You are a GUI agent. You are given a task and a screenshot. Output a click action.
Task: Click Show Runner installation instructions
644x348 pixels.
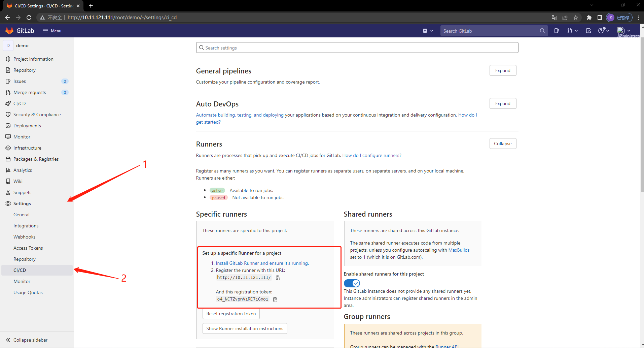pyautogui.click(x=245, y=328)
